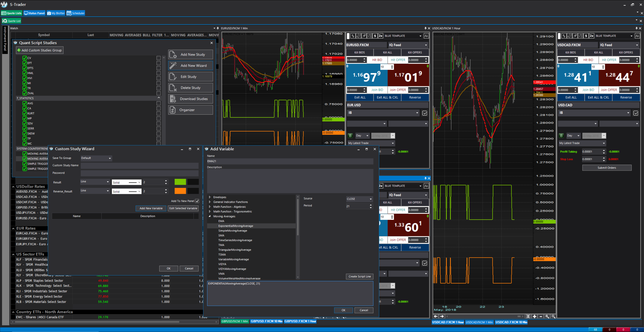Screen dimensions: 644x332
Task: Uncheck the HML study checkbox
Action: [x=24, y=73]
